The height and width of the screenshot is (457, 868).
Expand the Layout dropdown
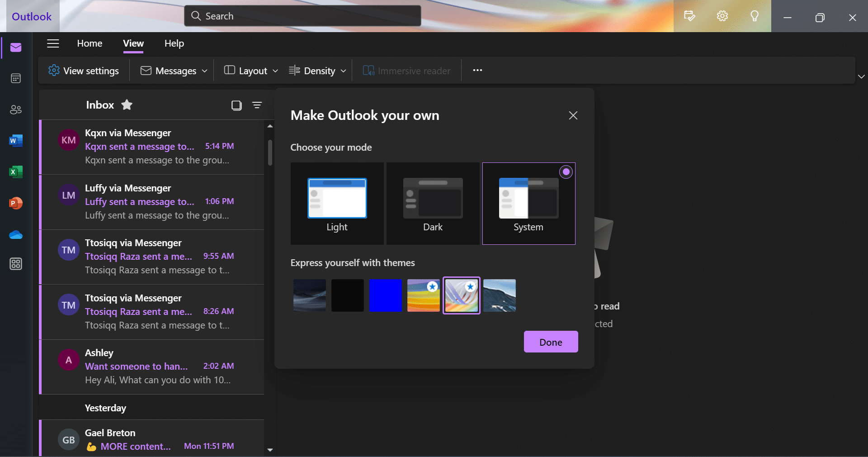click(x=251, y=71)
